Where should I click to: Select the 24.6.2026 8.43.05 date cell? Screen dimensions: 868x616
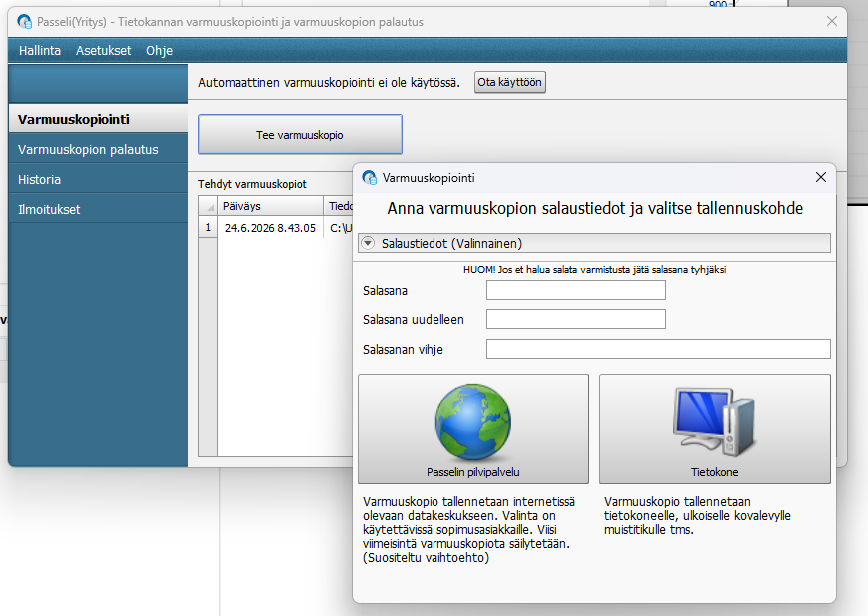[270, 228]
